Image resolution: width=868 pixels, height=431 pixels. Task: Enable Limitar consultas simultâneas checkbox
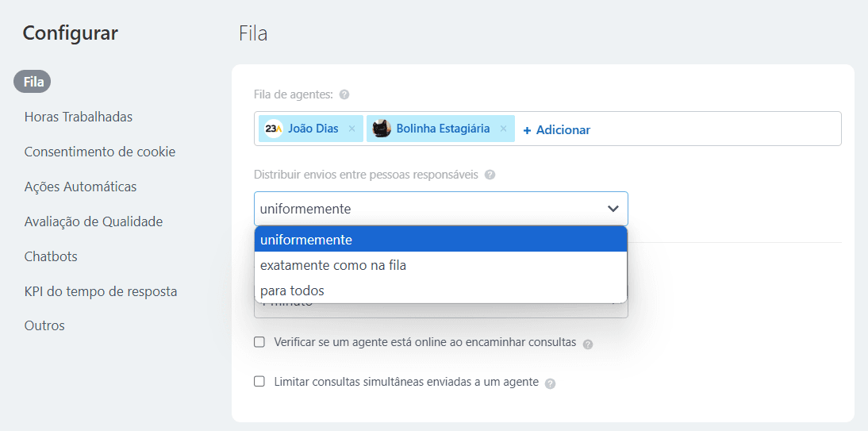(x=259, y=382)
